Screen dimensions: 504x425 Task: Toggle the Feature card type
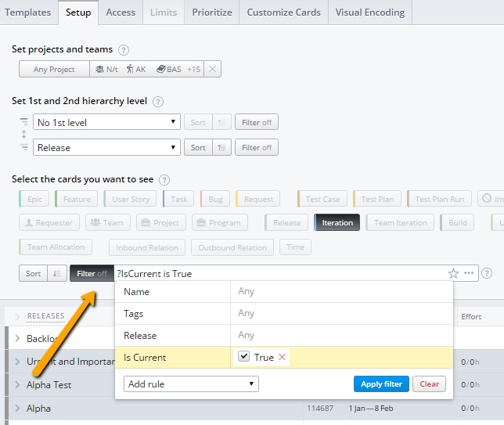[76, 199]
